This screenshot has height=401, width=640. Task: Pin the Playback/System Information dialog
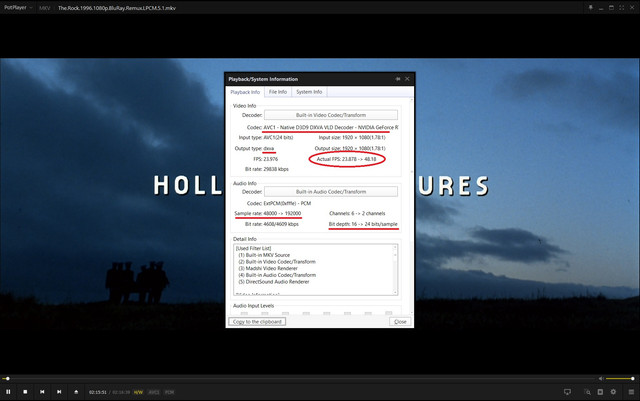tap(398, 79)
